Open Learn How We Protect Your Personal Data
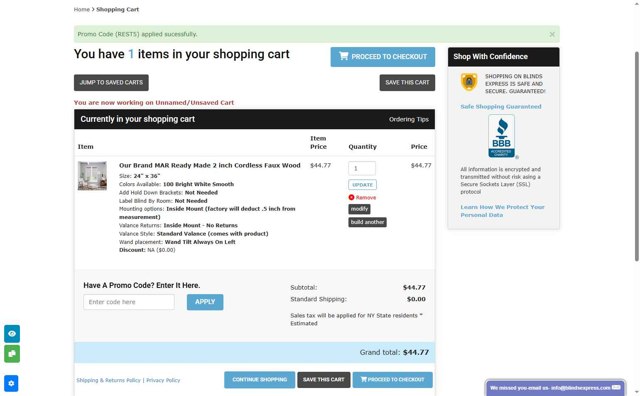 [x=502, y=211]
